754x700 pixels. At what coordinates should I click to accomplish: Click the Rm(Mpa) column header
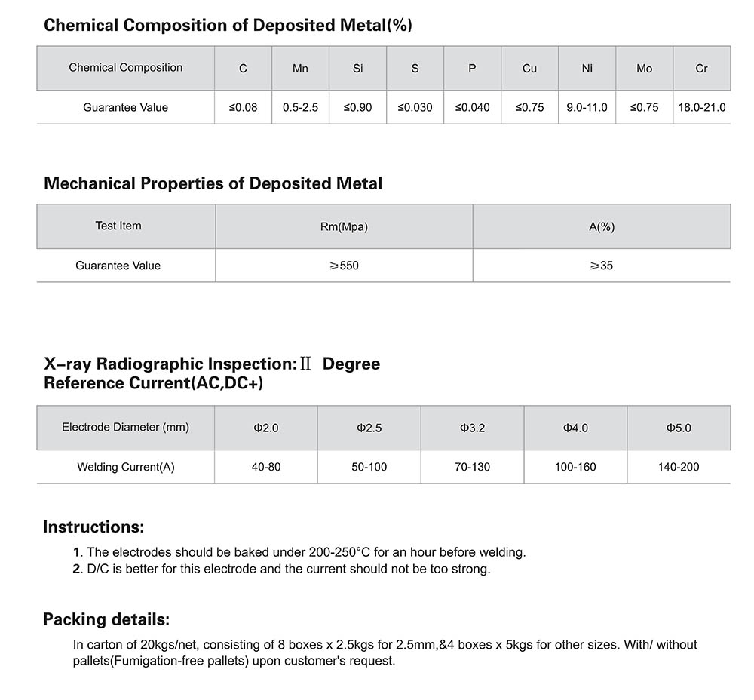345,226
